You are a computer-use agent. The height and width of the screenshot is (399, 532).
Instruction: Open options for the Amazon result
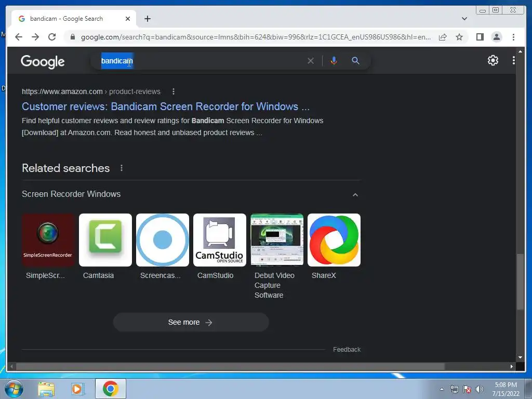tap(174, 91)
